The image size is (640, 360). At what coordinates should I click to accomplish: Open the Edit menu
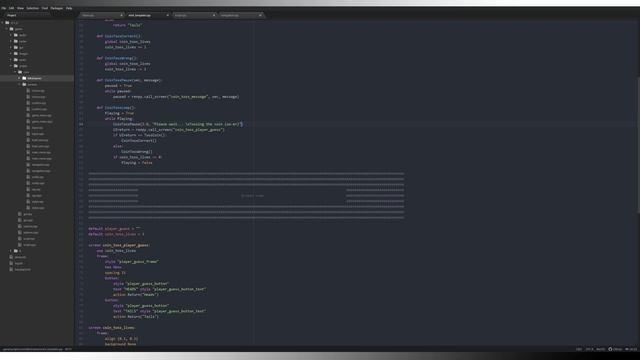(x=11, y=8)
